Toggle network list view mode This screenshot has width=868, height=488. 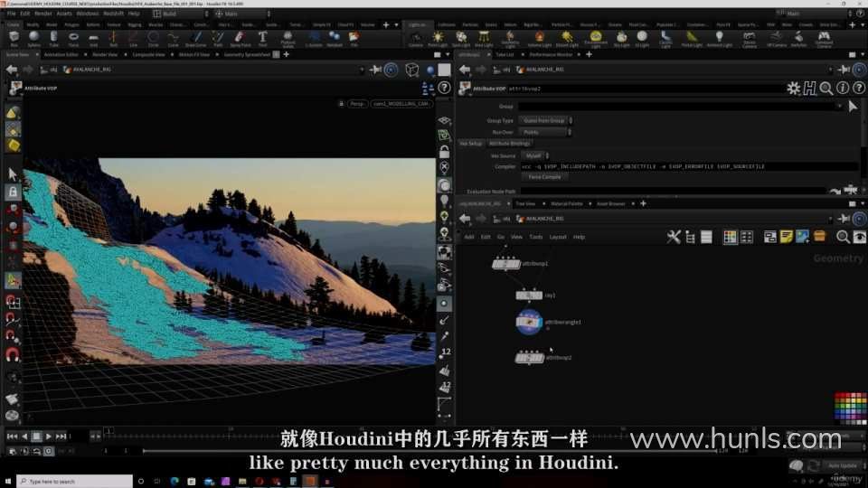[706, 238]
